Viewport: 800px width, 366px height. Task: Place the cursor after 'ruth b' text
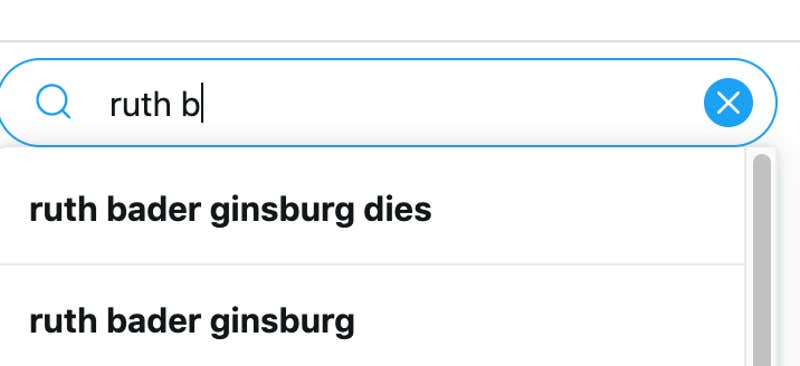point(202,104)
